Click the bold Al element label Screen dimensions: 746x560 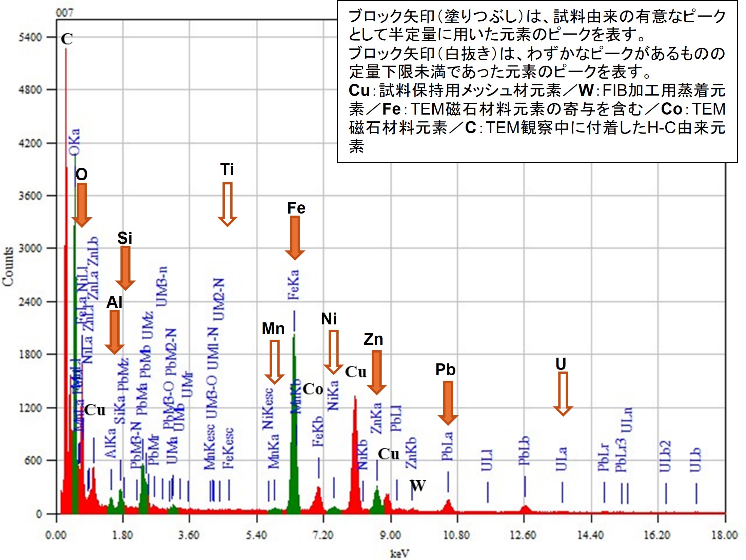point(114,302)
